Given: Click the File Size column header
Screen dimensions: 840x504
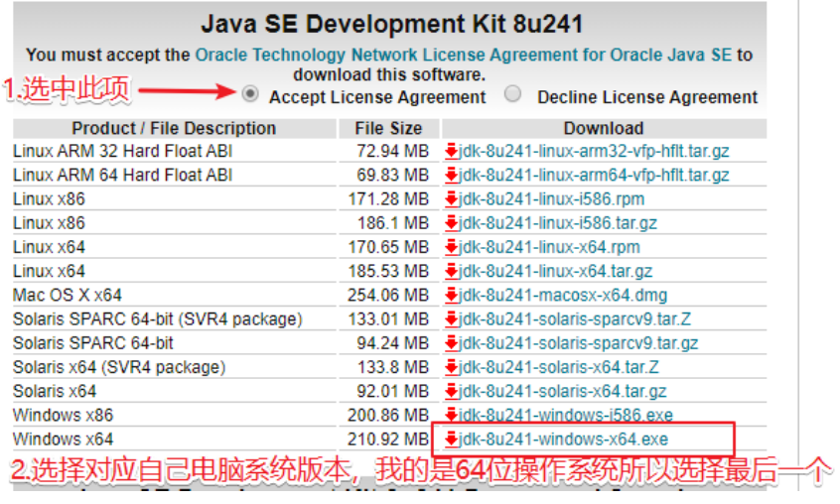Looking at the screenshot, I should point(388,128).
